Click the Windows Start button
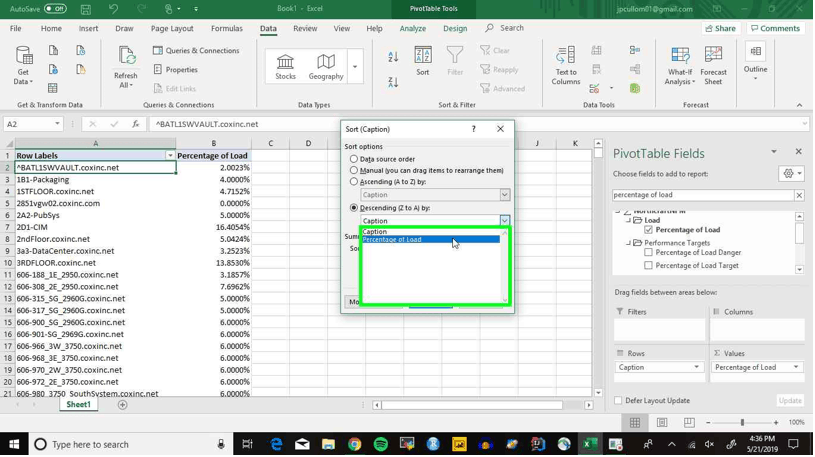Image resolution: width=815 pixels, height=457 pixels. (x=14, y=445)
